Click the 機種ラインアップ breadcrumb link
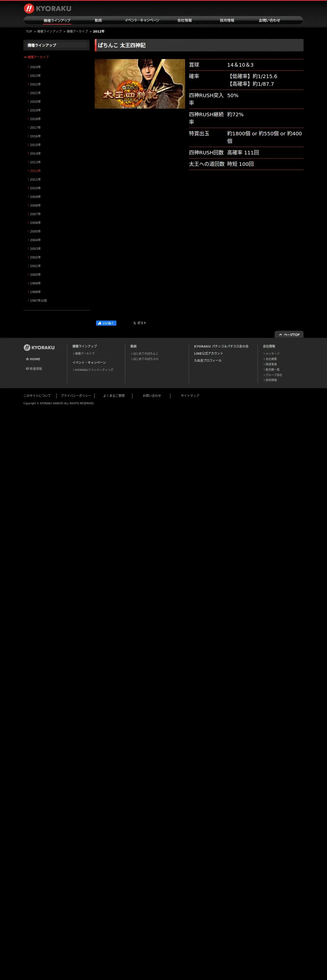This screenshot has height=980, width=327. coord(49,32)
